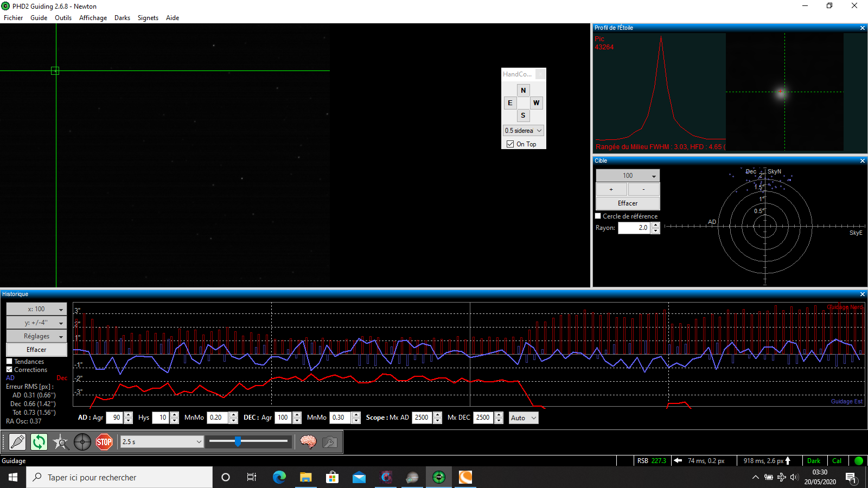Click the camera settings wrench icon
Viewport: 868px width, 488px height.
click(x=329, y=442)
